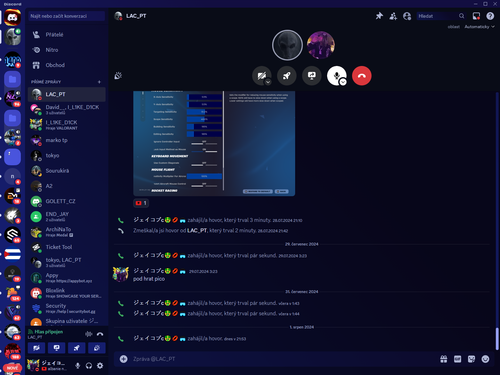500x375 pixels.
Task: Focus the Najít nebo začít konverzaci box
Action: 67,16
